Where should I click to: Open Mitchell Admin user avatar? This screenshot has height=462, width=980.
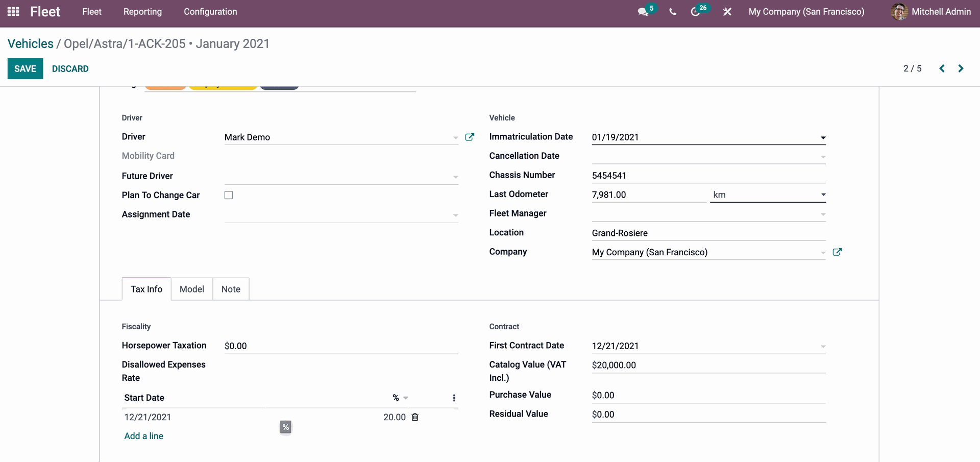click(899, 11)
